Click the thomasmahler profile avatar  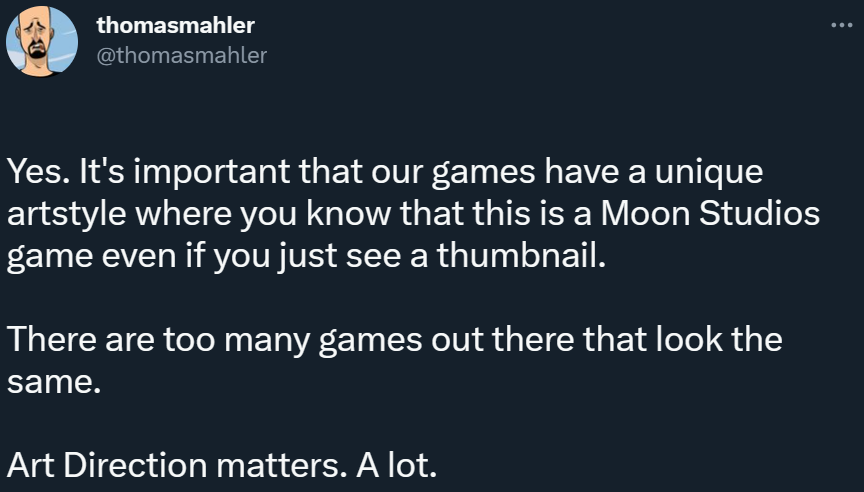[43, 41]
